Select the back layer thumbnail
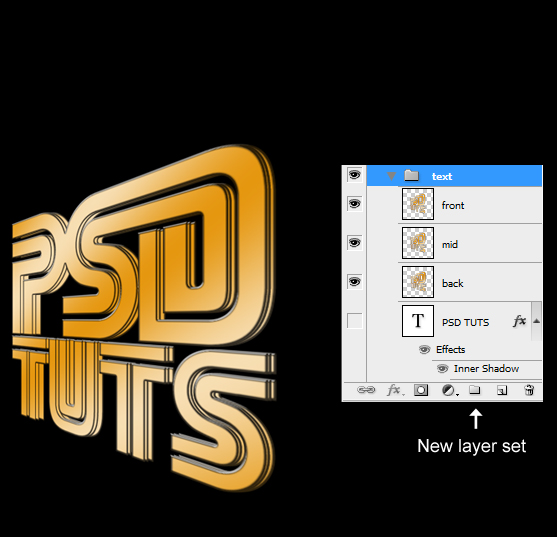The image size is (557, 537). [418, 282]
